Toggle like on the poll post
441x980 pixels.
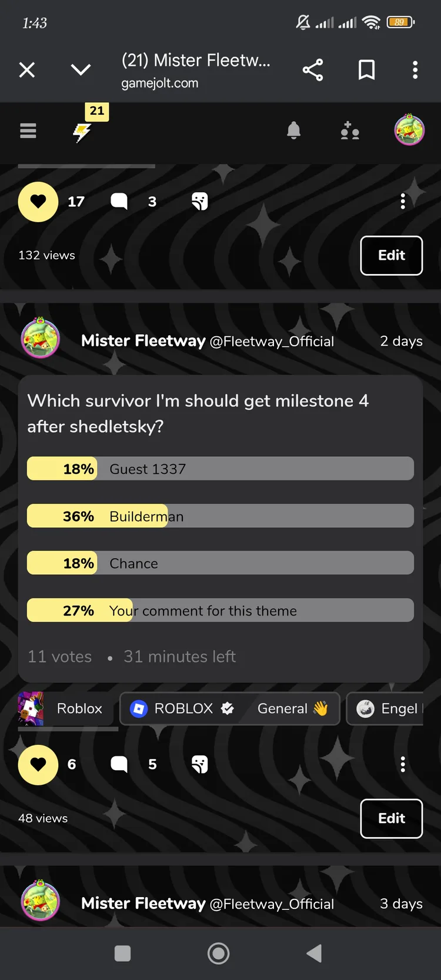(38, 764)
